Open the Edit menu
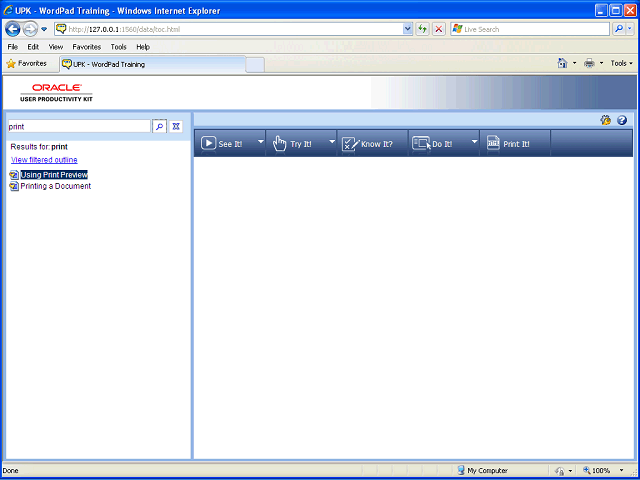640x480 pixels. [x=33, y=47]
